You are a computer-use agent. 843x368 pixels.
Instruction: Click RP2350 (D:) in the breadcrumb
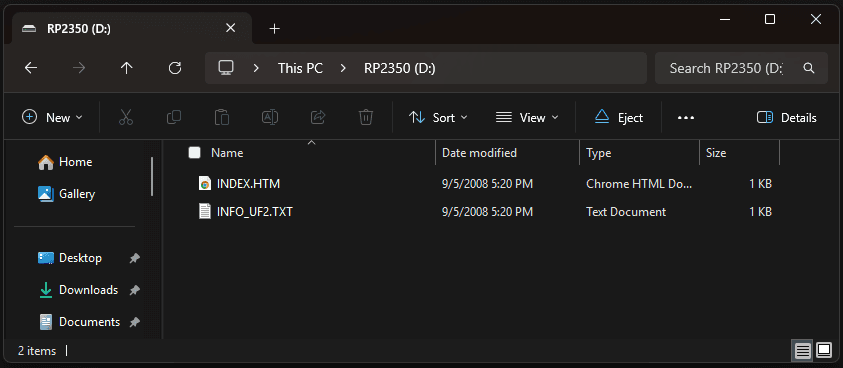pyautogui.click(x=399, y=68)
